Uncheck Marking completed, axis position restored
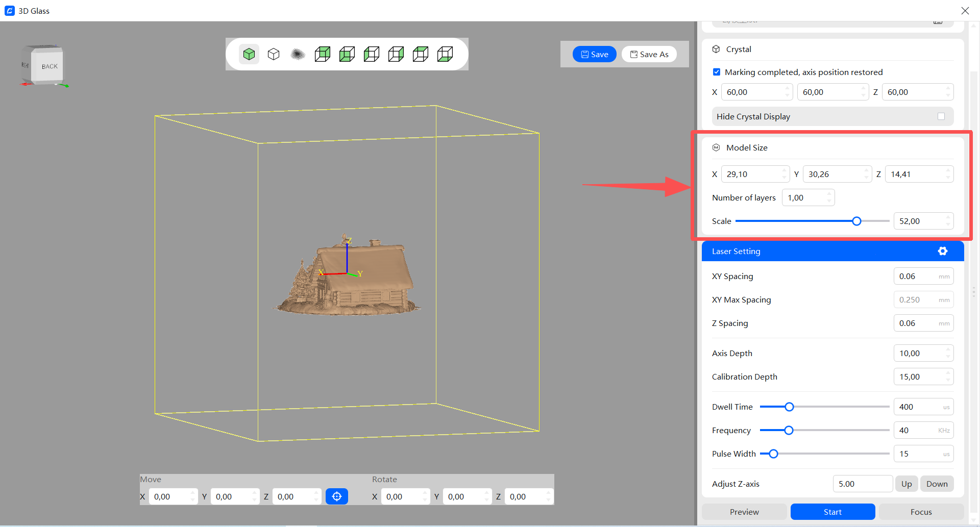The width and height of the screenshot is (980, 527). (x=717, y=72)
